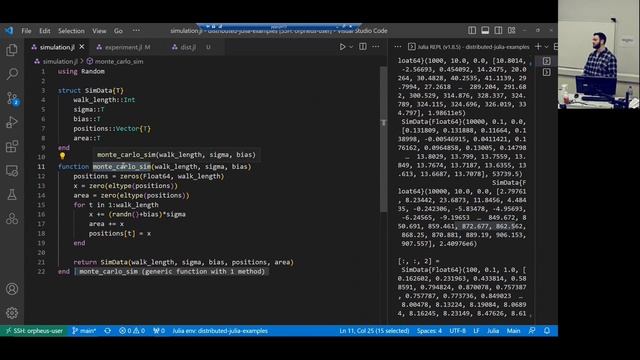Switch to the experiment.jl tab
The image size is (640, 360).
[x=124, y=47]
